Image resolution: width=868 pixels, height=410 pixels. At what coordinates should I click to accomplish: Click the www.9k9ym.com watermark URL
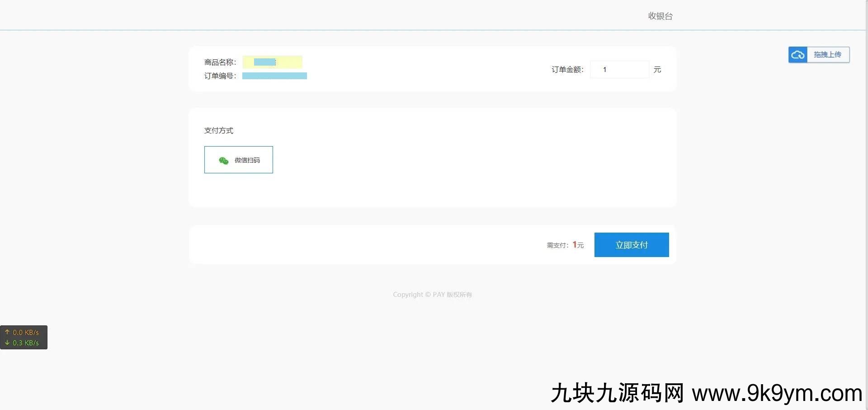(777, 393)
